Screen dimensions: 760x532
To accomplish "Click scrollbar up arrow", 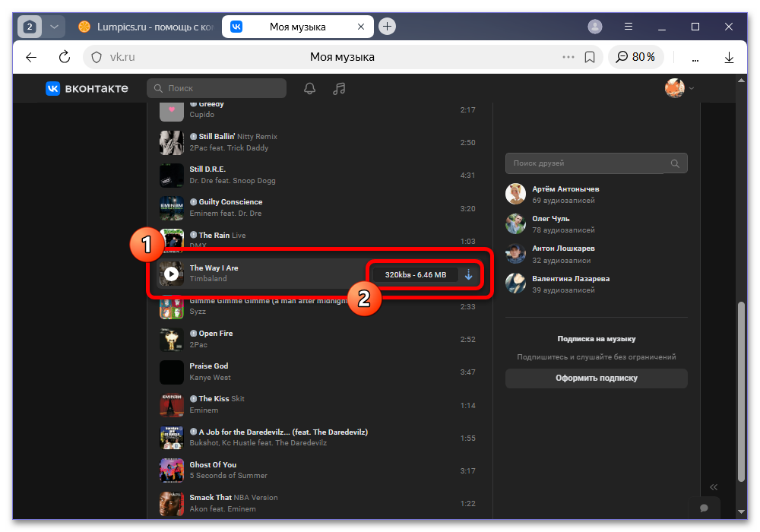I will pos(741,81).
